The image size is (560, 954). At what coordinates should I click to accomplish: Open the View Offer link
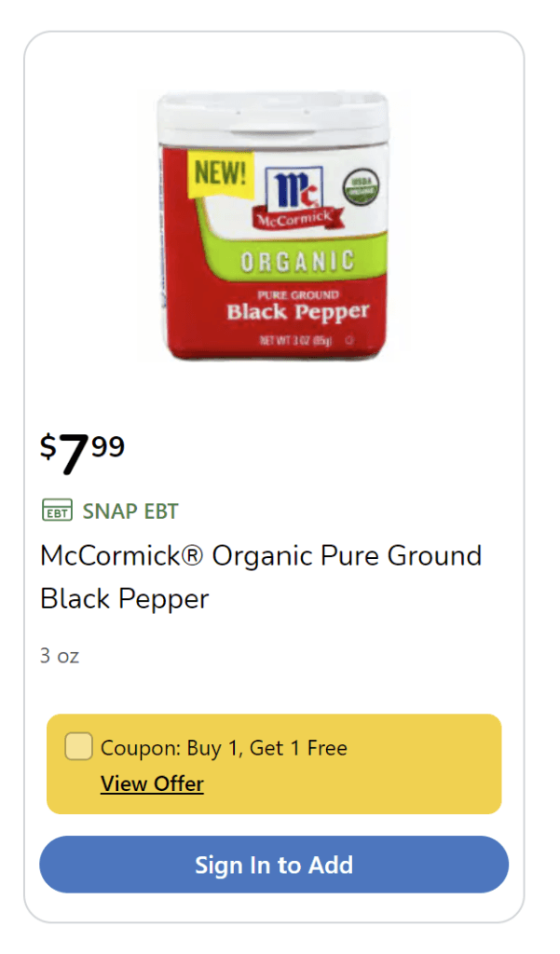[152, 784]
